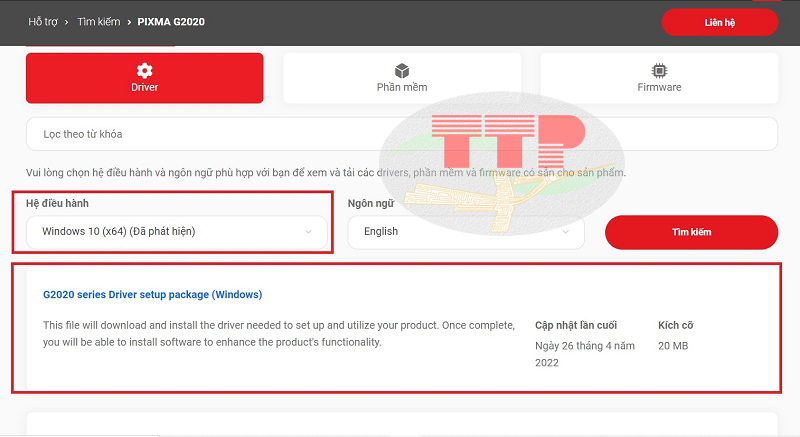Viewport: 800px width, 437px height.
Task: Click the Ngôn ngữ label
Action: pos(371,203)
